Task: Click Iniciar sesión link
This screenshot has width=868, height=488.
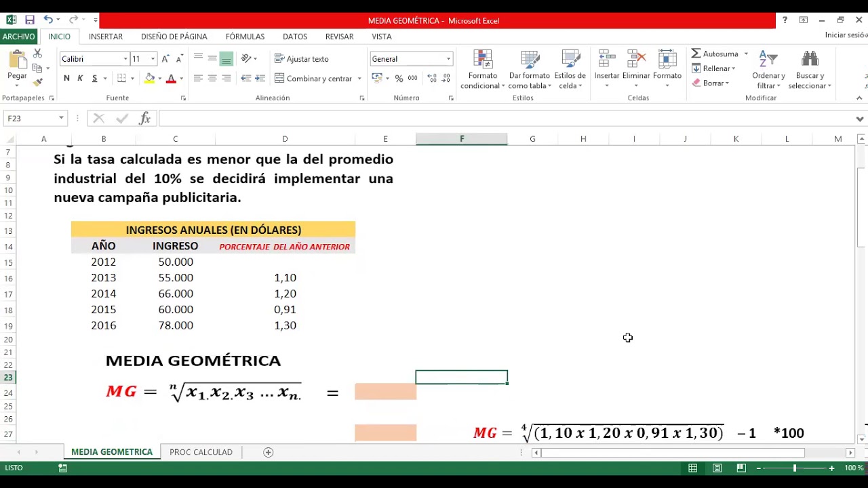Action: point(846,35)
